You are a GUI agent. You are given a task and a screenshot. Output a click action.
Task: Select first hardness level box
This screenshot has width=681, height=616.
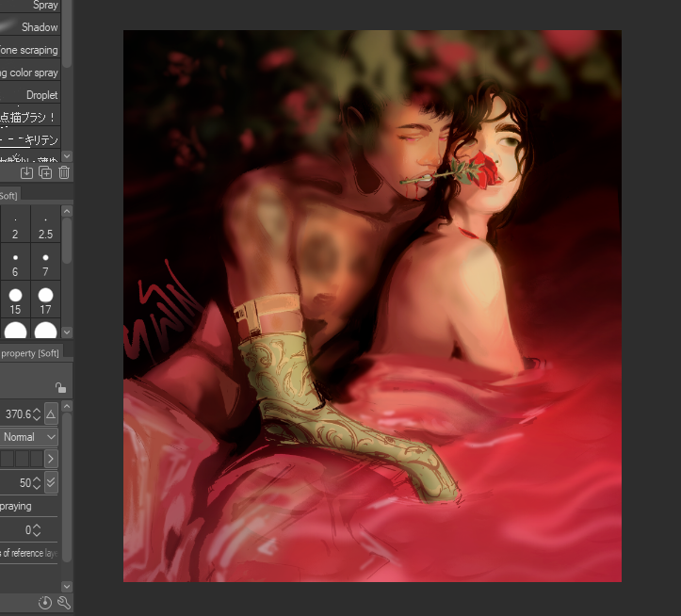point(7,459)
